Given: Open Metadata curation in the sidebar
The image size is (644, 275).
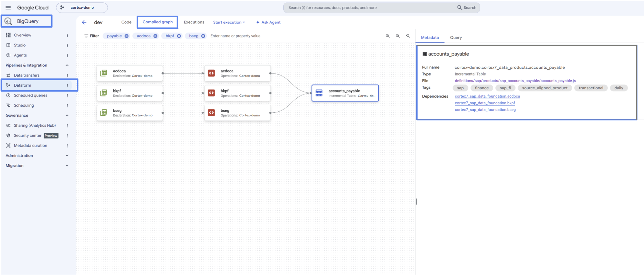Looking at the screenshot, I should click(x=30, y=145).
